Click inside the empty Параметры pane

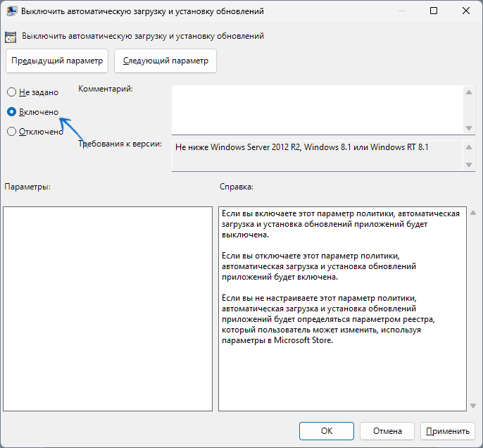click(107, 308)
